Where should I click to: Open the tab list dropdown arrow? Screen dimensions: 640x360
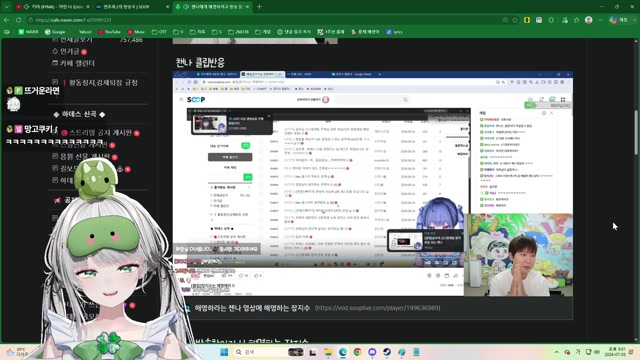point(6,7)
